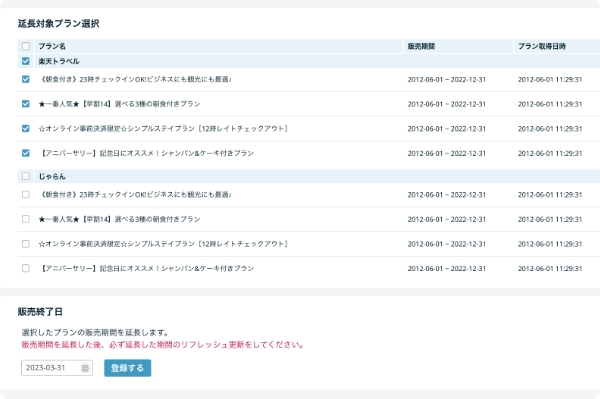Click the 延長対象プラン選択 heading

[59, 24]
